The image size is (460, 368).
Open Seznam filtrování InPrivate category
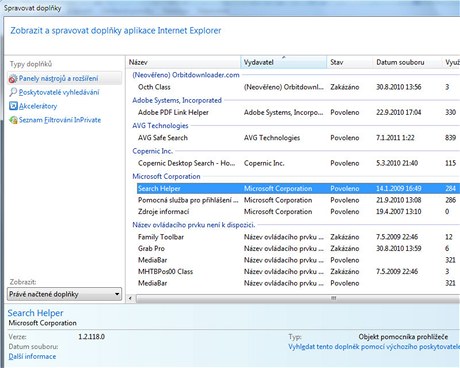tap(60, 120)
